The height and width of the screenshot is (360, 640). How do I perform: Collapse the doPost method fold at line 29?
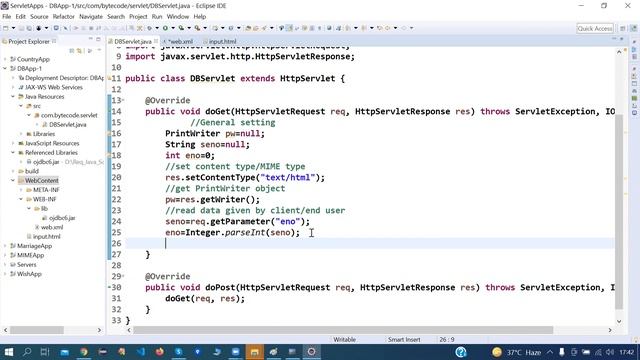tap(124, 276)
